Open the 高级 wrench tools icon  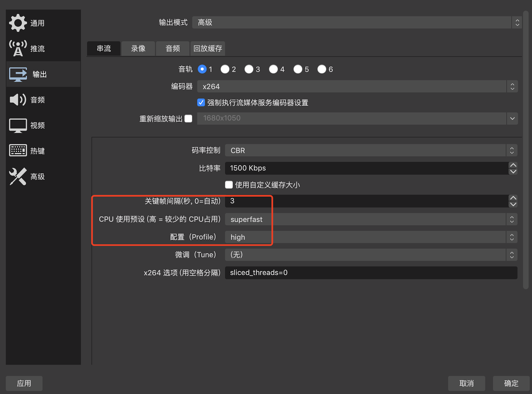coord(18,176)
